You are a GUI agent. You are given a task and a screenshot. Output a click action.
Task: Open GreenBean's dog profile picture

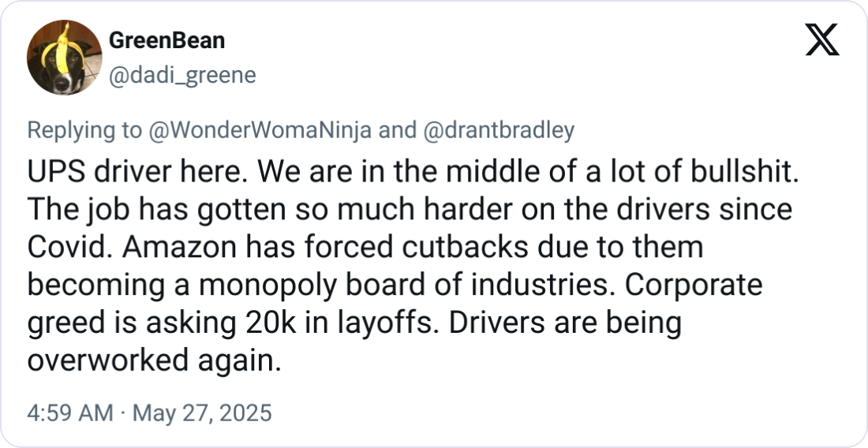(x=62, y=59)
